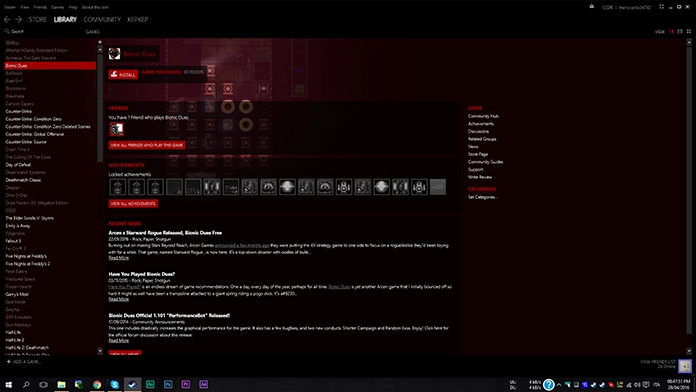Screen dimensions: 696x392
Task: Open the last locked achievement before +counter
Action: (x=419, y=187)
